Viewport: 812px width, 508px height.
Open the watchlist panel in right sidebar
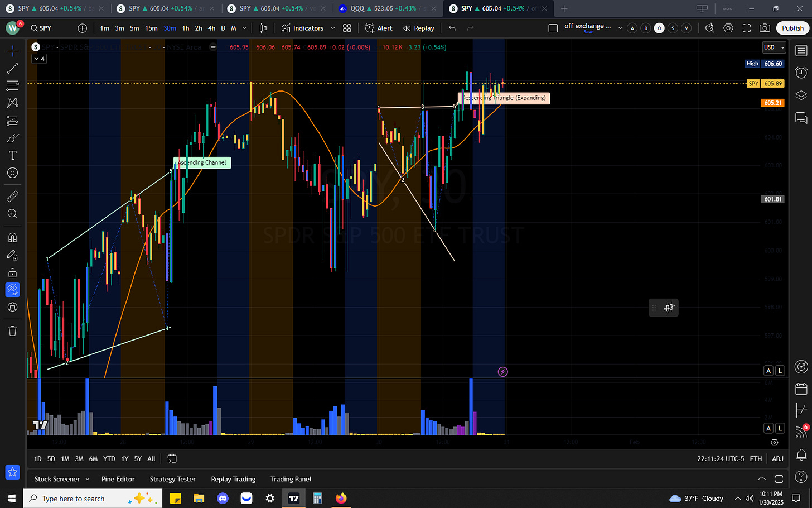click(x=801, y=51)
